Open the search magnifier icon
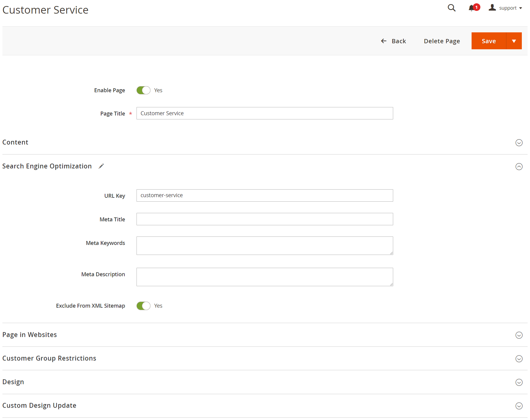The image size is (530, 420). 451,8
